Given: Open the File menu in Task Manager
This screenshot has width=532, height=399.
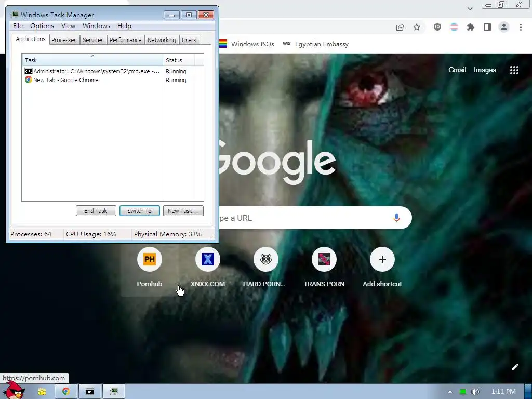Looking at the screenshot, I should point(18,26).
